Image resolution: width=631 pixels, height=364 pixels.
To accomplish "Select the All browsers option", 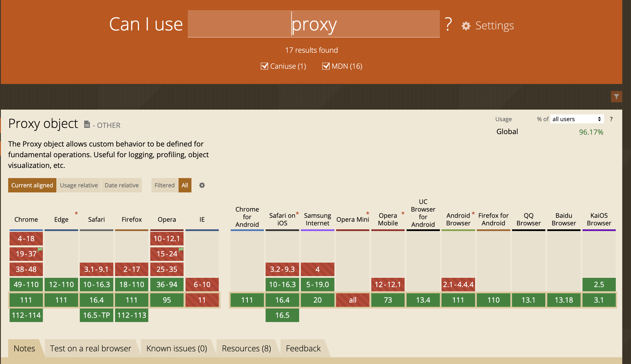I will (x=185, y=185).
